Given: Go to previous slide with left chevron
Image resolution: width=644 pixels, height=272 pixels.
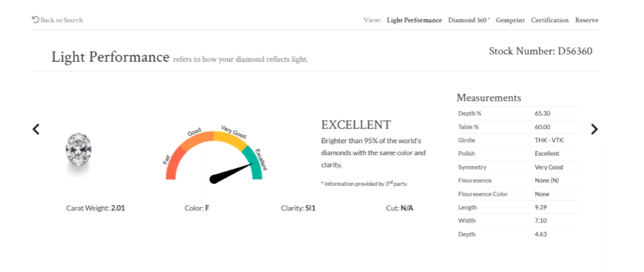Looking at the screenshot, I should 36,129.
